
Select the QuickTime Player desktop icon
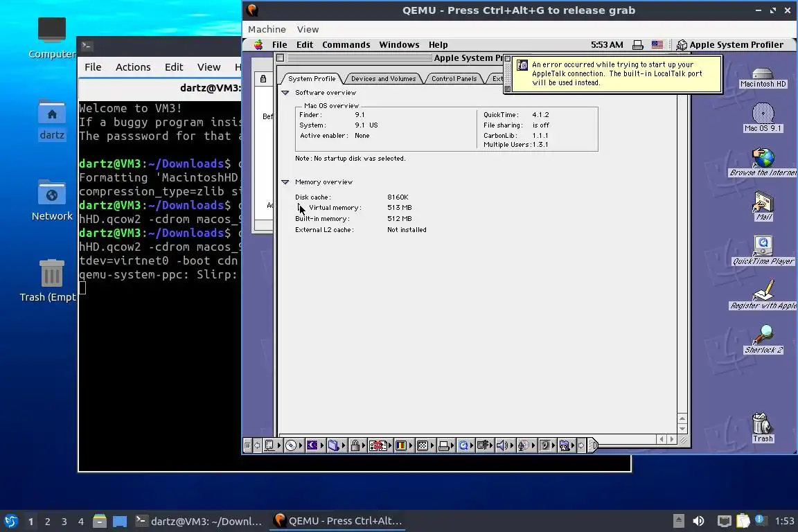[763, 251]
